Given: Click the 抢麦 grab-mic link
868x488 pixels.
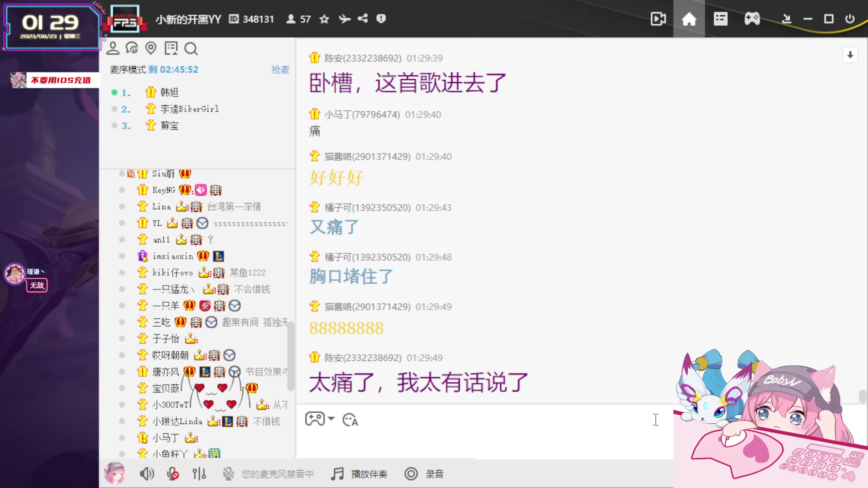Looking at the screenshot, I should tap(280, 70).
